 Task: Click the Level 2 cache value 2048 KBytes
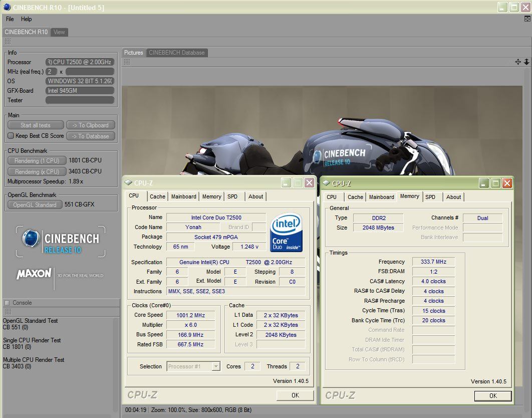click(x=281, y=335)
